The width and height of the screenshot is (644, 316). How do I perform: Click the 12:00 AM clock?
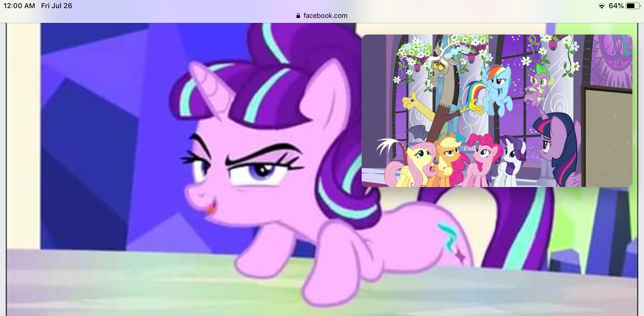19,6
